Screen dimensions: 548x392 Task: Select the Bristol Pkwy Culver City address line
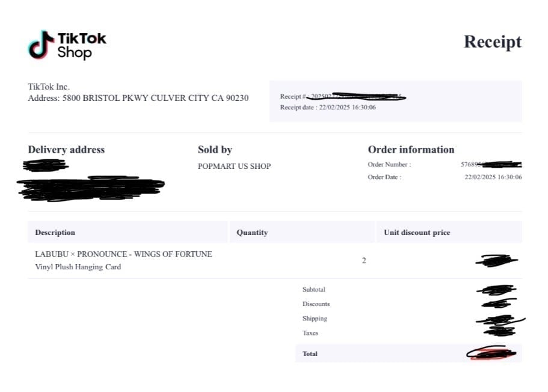click(x=138, y=98)
